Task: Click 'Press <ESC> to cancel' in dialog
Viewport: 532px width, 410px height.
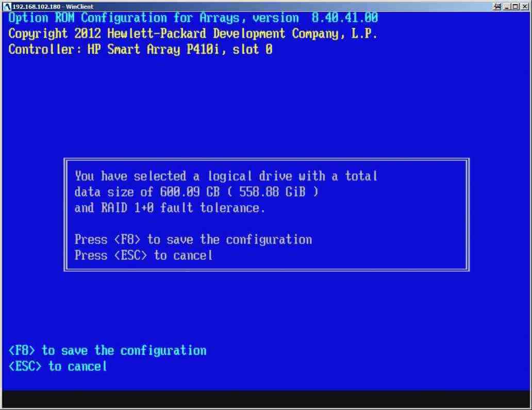Action: click(x=143, y=255)
